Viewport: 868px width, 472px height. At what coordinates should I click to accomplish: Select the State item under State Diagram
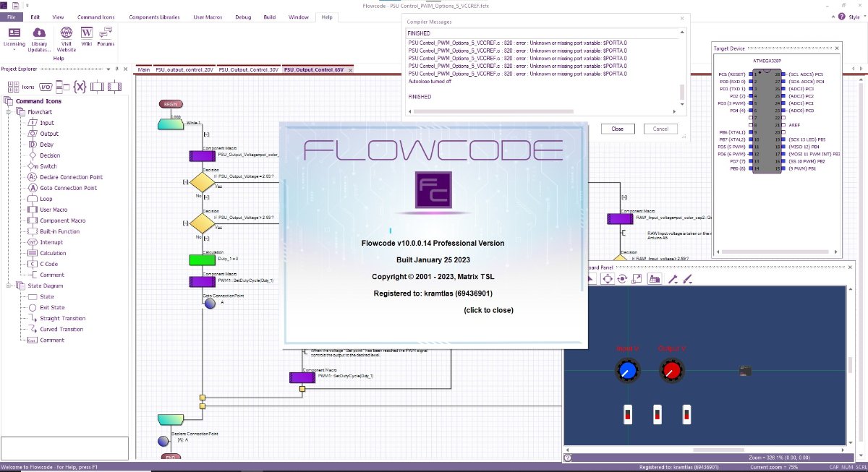pyautogui.click(x=41, y=296)
